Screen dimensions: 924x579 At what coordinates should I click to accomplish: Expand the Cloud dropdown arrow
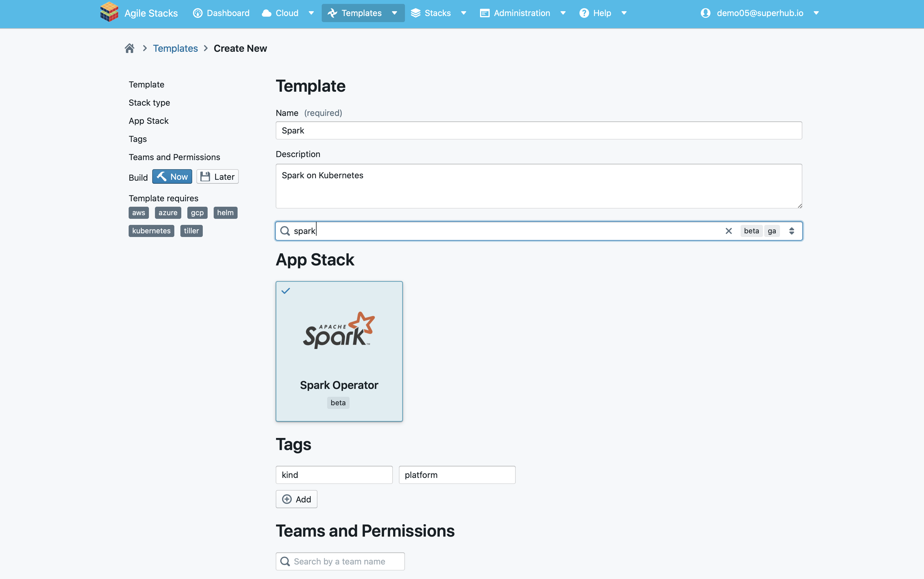click(x=311, y=13)
